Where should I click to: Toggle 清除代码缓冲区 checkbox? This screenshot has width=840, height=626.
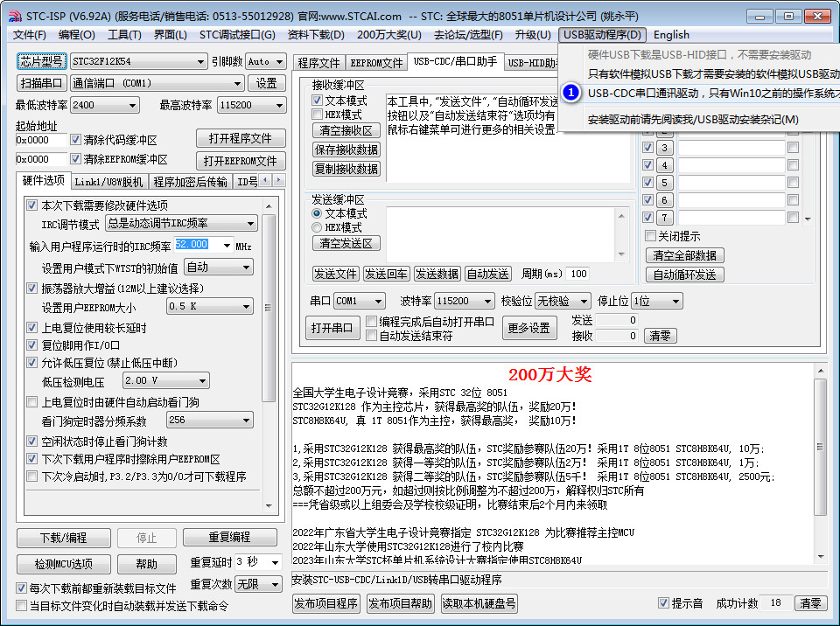[x=75, y=140]
